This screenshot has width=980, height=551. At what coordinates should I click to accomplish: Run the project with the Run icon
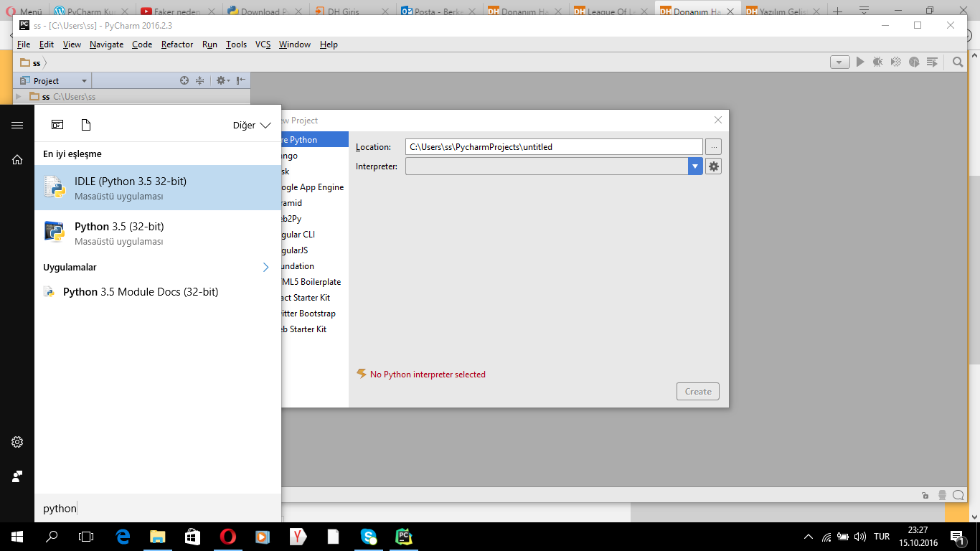pyautogui.click(x=860, y=62)
